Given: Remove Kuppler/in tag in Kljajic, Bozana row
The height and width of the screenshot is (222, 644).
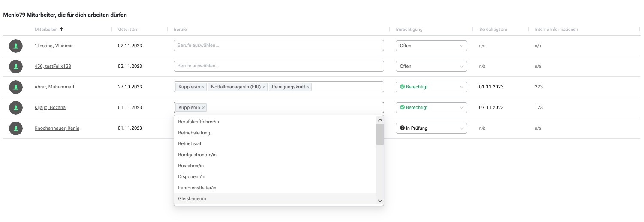Looking at the screenshot, I should [203, 108].
